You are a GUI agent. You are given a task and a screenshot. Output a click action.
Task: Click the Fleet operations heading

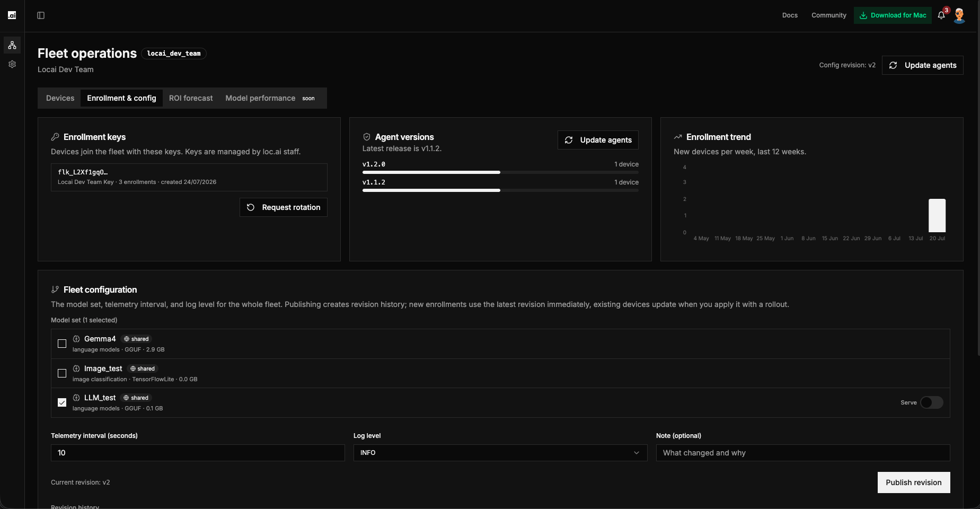click(87, 54)
